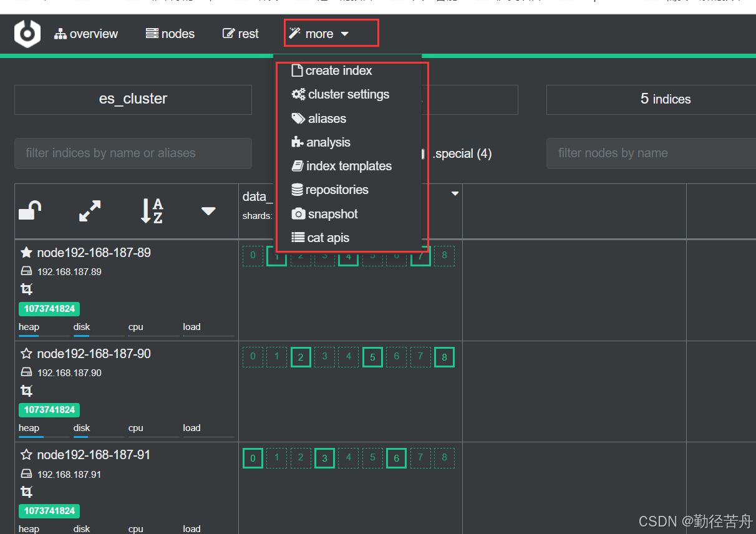Viewport: 756px width, 534px height.
Task: Open repositories from the more menu
Action: [329, 190]
